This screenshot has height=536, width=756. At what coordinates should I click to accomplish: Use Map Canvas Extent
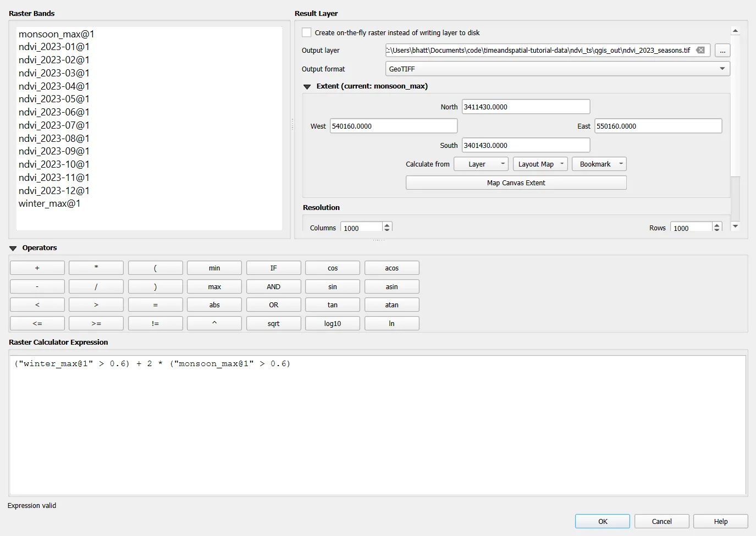pos(516,183)
